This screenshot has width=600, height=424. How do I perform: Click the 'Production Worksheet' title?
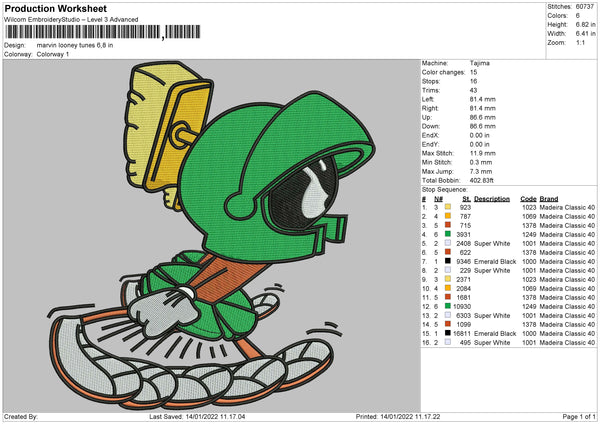[x=56, y=8]
